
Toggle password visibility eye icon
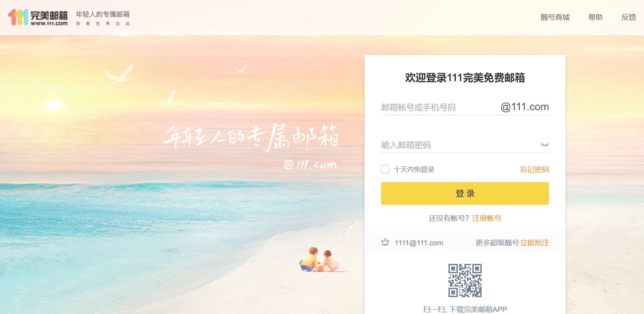pyautogui.click(x=544, y=145)
